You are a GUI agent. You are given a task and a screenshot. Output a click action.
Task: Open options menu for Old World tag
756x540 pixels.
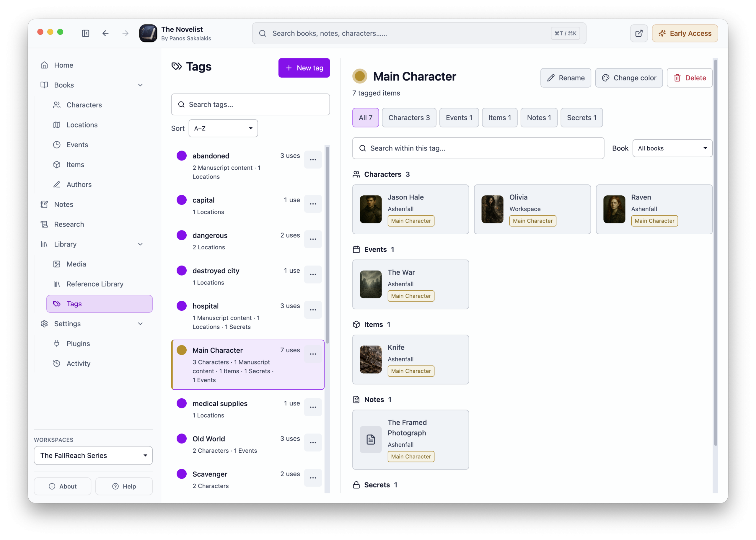click(313, 443)
